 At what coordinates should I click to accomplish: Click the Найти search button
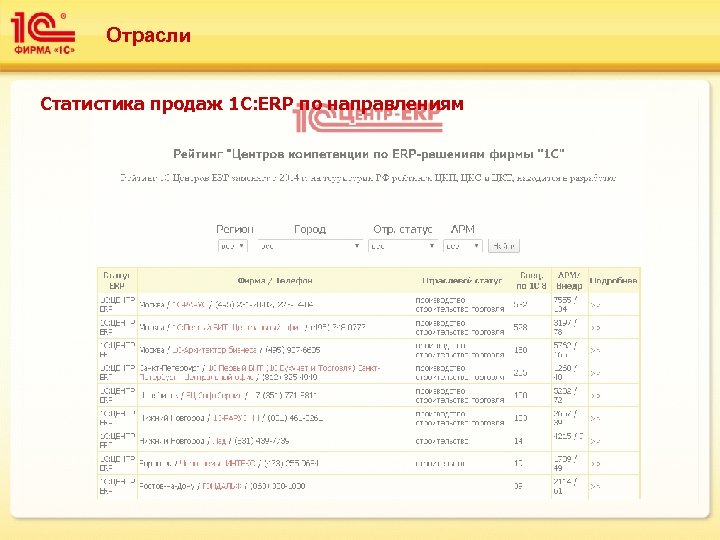pyautogui.click(x=504, y=246)
